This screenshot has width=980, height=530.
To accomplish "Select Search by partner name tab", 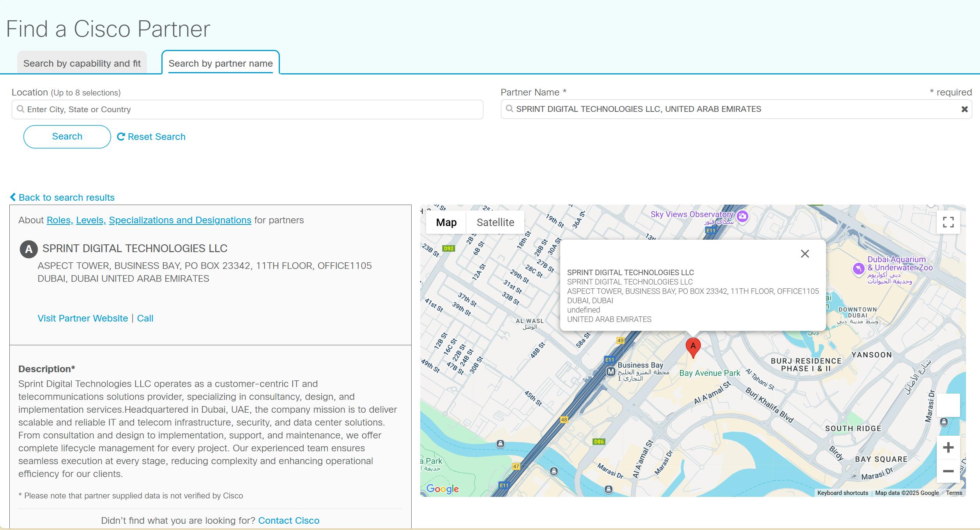I will coord(221,64).
